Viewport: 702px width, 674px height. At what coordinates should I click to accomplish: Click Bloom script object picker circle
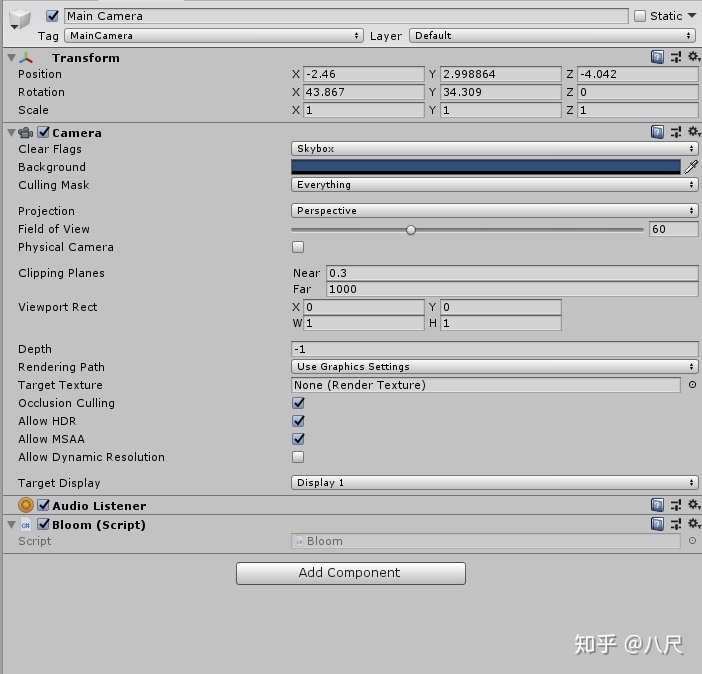(692, 541)
